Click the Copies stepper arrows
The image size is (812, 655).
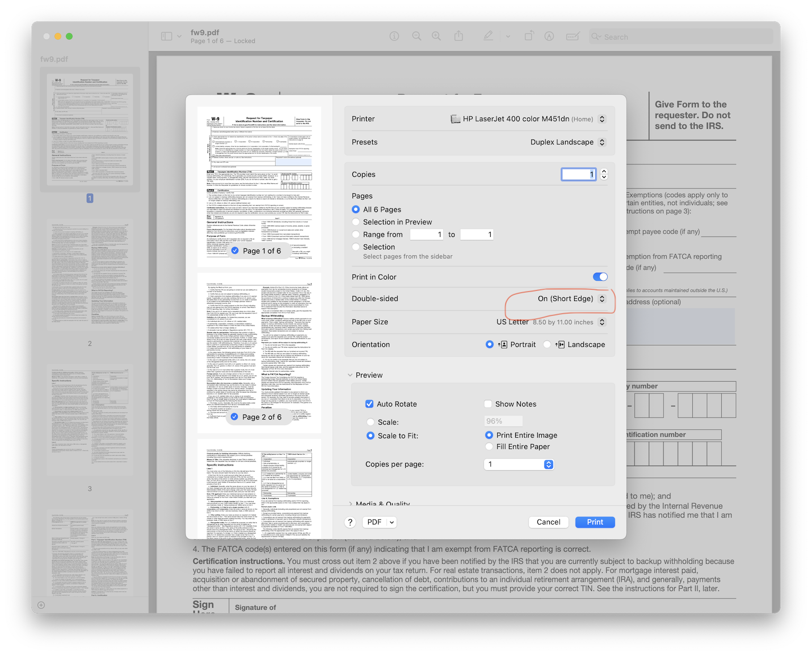click(x=604, y=174)
